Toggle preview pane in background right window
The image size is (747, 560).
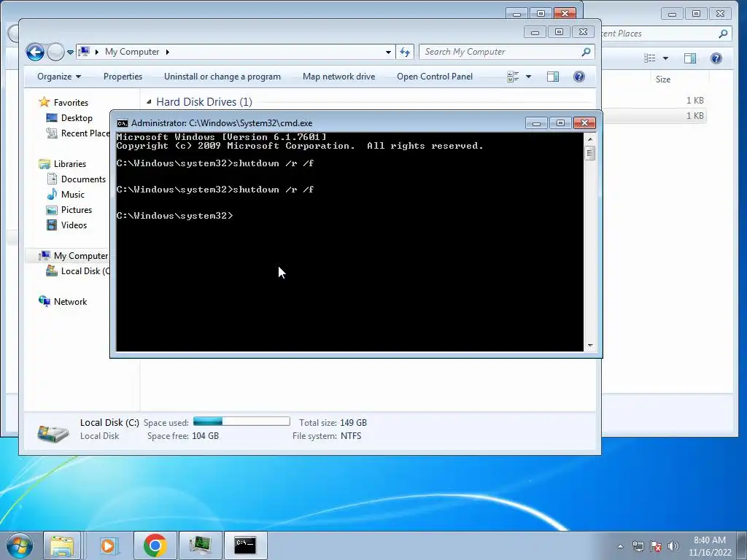pyautogui.click(x=690, y=58)
